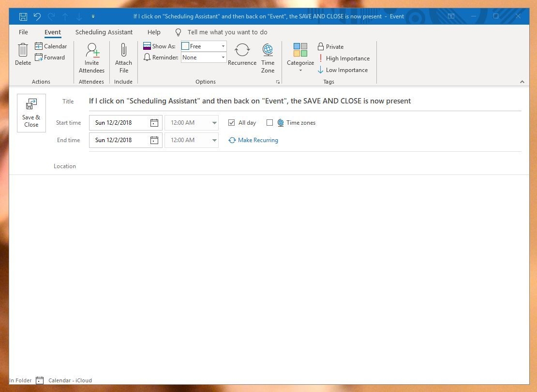537x392 pixels.
Task: Set High Importance
Action: [344, 58]
